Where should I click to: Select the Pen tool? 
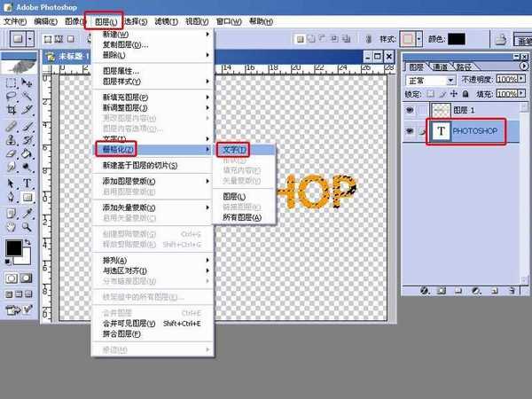(11, 197)
